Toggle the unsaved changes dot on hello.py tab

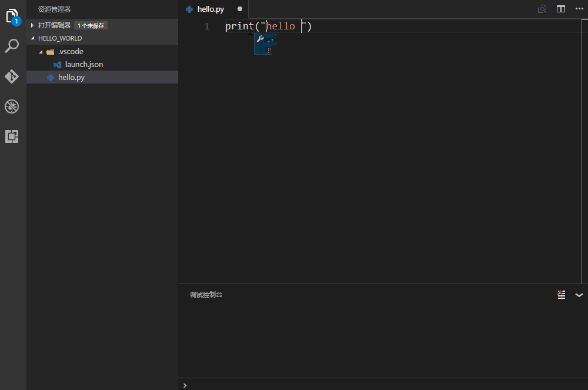coord(240,9)
